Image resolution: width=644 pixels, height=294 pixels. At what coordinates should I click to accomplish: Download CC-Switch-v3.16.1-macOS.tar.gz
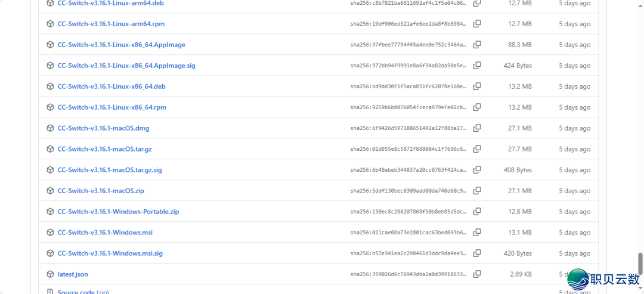tap(105, 149)
